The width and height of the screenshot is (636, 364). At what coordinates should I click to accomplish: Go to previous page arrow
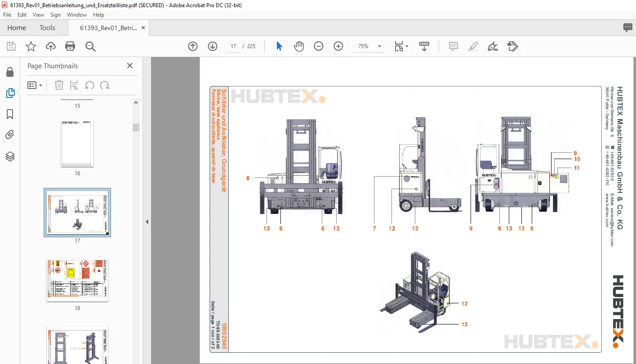193,46
